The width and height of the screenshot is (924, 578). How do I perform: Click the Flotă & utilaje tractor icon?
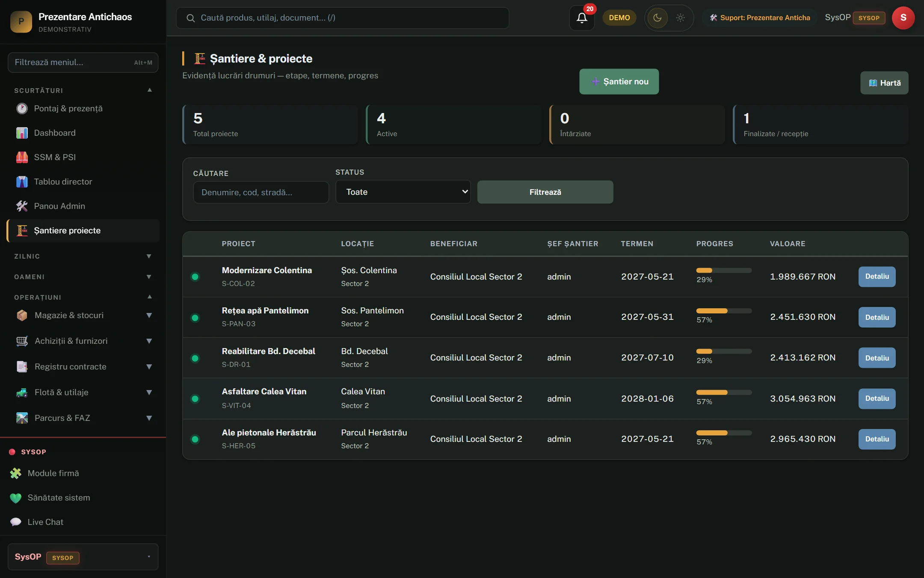point(22,393)
